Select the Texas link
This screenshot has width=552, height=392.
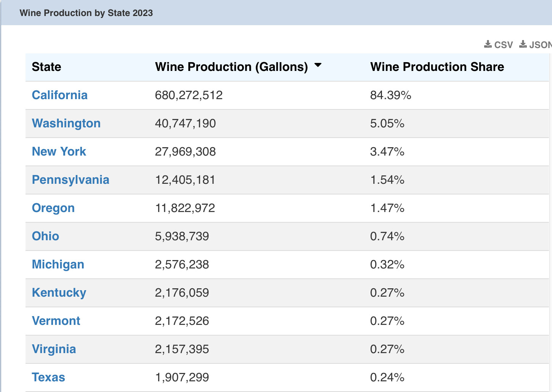click(x=48, y=377)
